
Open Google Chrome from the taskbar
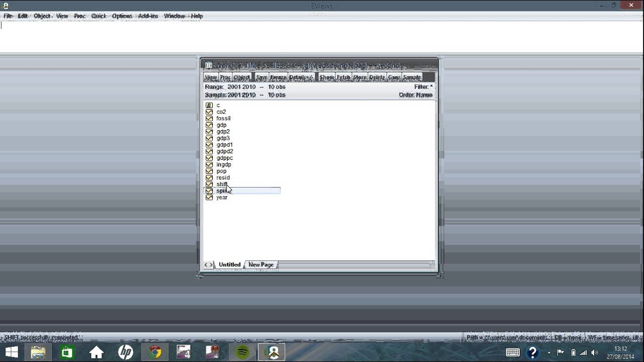154,352
